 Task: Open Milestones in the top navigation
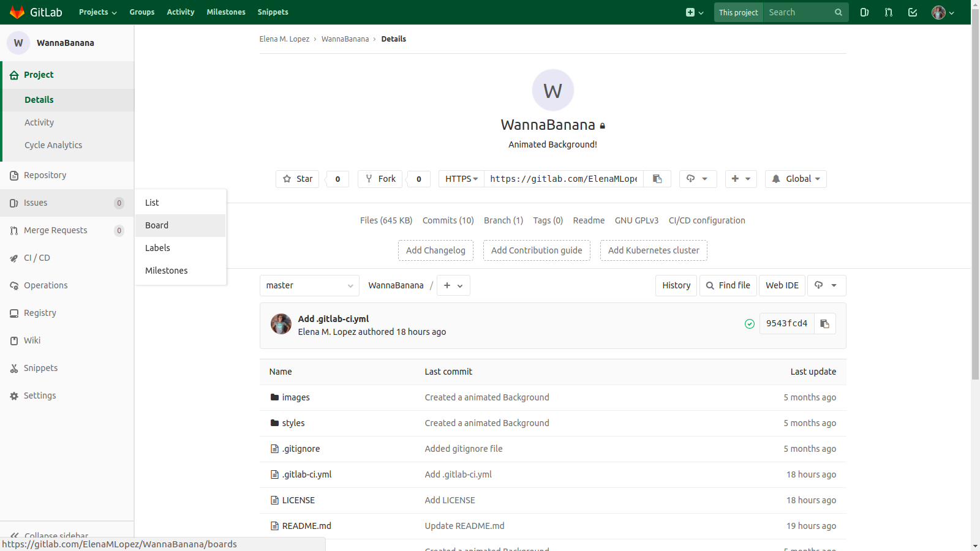point(226,12)
